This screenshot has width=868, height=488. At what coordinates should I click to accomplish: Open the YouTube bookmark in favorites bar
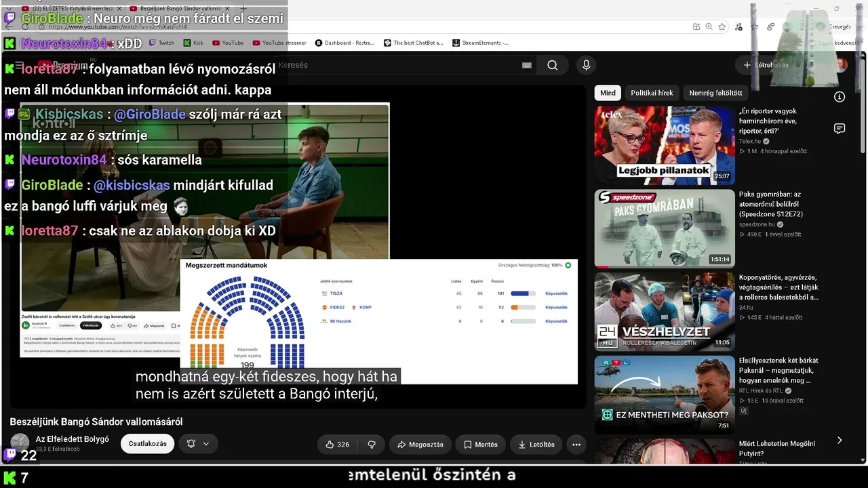click(x=228, y=43)
